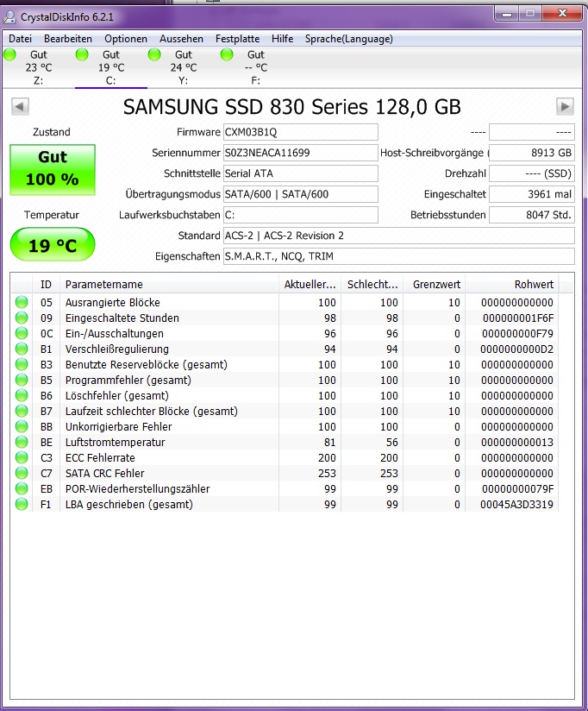Click status orb of LBA geschrieben row
Screen dimensions: 588x711
pos(22,504)
